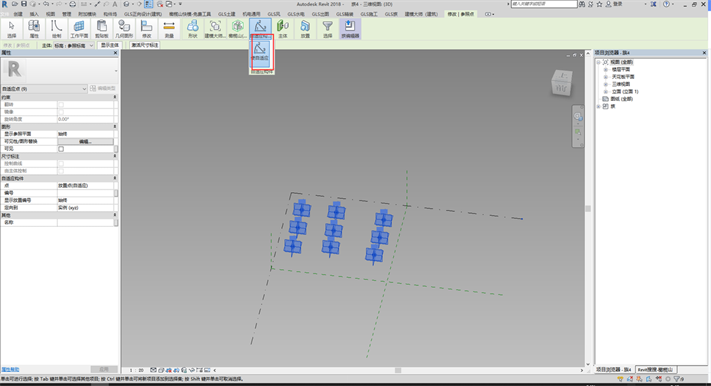Expand the 天花板平面 tree node
The image size is (711, 386).
[x=606, y=77]
